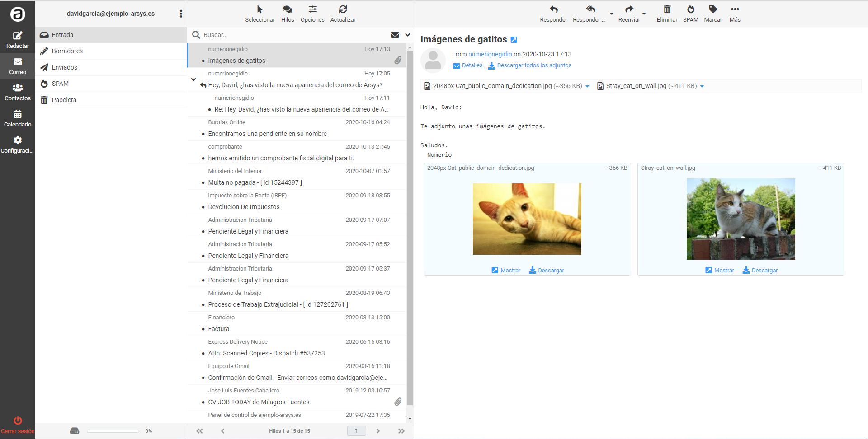Click the Arsys logo icon
The height and width of the screenshot is (439, 868).
click(x=18, y=14)
